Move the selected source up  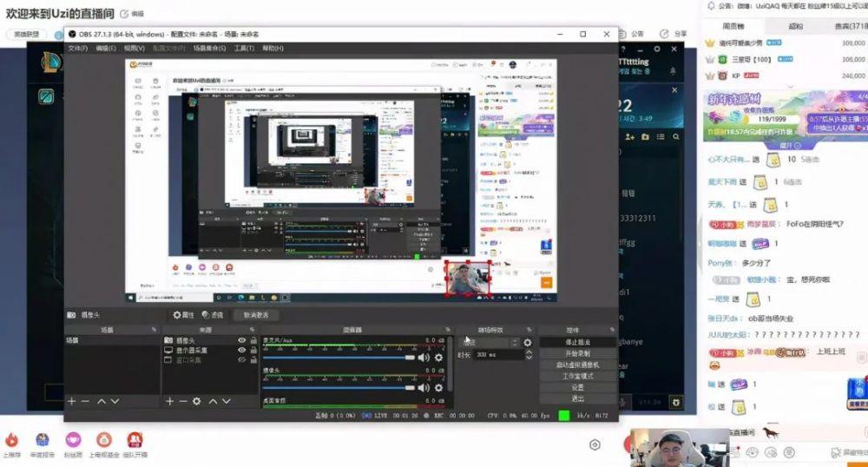tap(213, 401)
